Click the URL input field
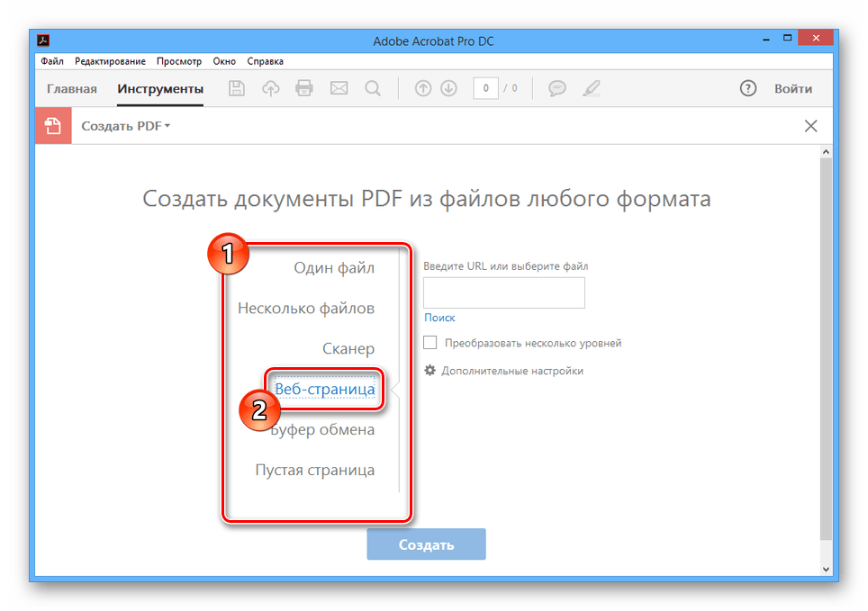 [503, 292]
